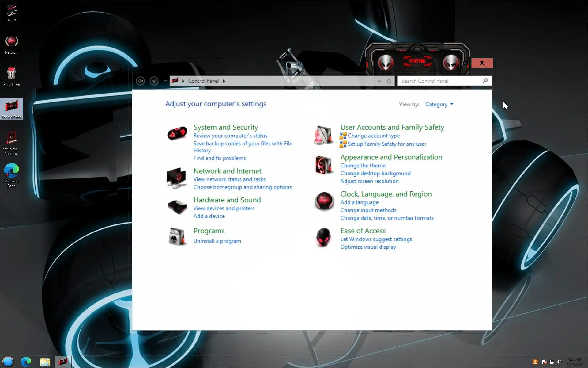
Task: Click the refresh button in address bar
Action: [x=389, y=81]
